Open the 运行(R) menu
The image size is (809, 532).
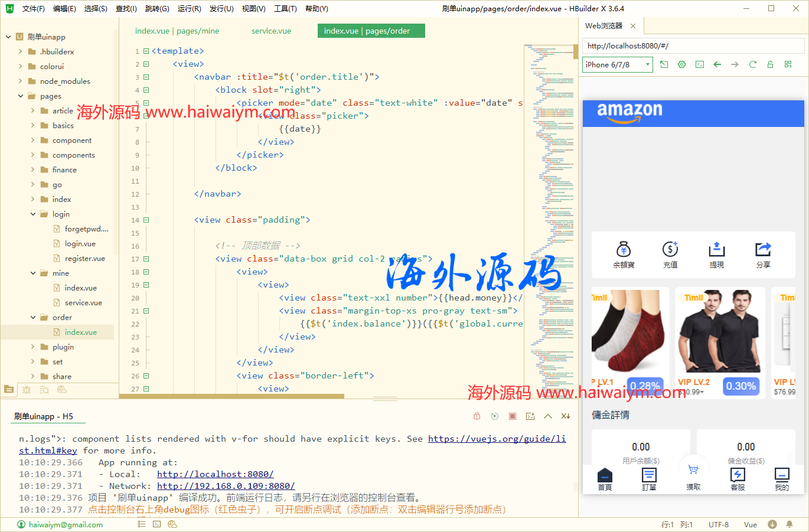pyautogui.click(x=189, y=8)
